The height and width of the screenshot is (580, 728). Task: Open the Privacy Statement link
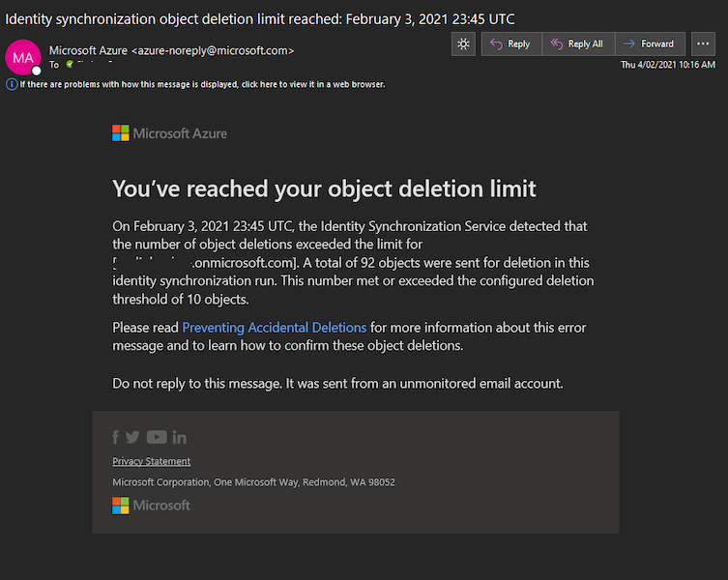[152, 461]
